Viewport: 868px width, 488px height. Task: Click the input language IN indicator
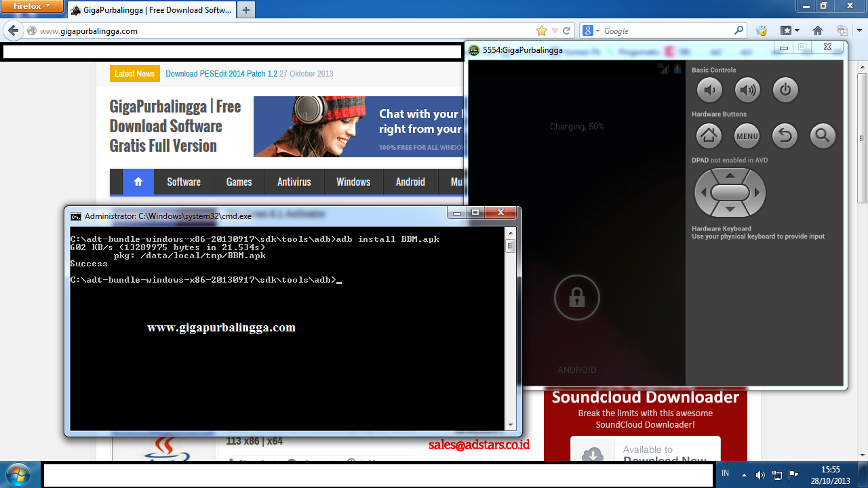point(726,473)
